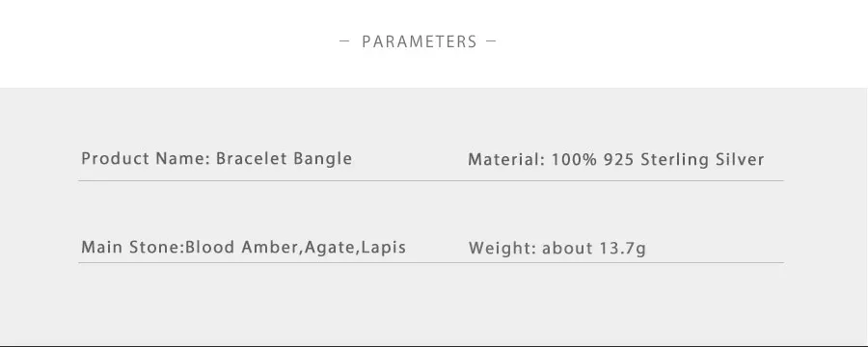The width and height of the screenshot is (868, 347).
Task: Click the "925" number in Material
Action: [619, 160]
